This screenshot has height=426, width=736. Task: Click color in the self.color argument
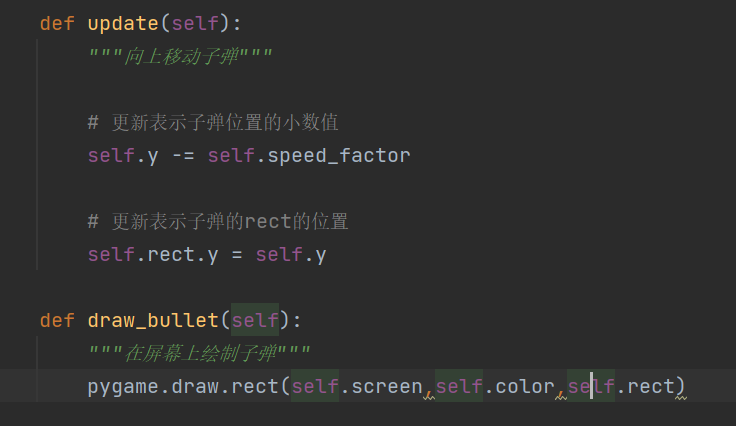(525, 387)
